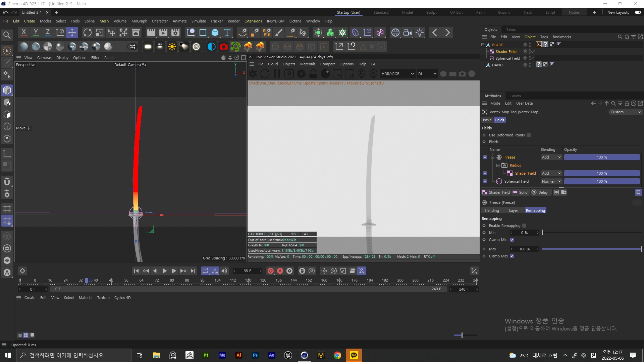
Task: Add a Light object
Action: (x=420, y=33)
